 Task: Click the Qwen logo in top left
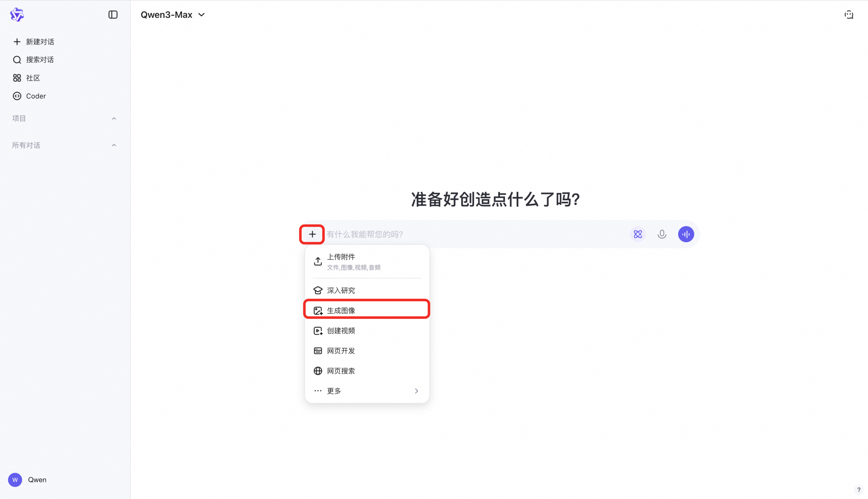(x=17, y=14)
